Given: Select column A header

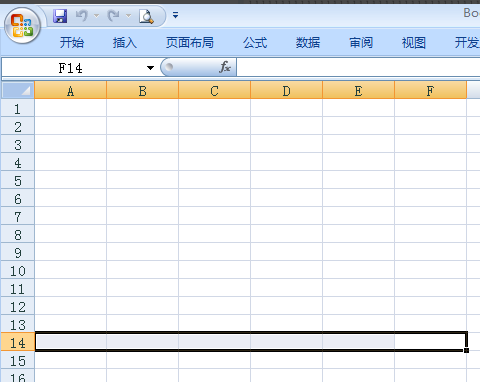Looking at the screenshot, I should tap(70, 90).
